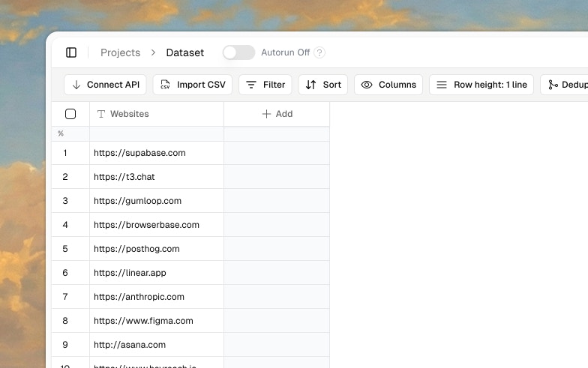This screenshot has width=588, height=368.
Task: Click row number 6
Action: click(x=65, y=273)
